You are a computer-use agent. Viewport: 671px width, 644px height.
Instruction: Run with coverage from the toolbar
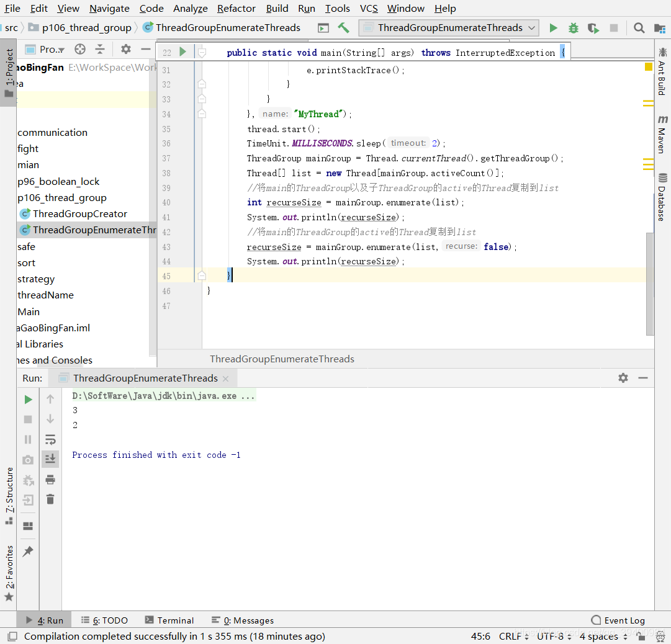[593, 28]
